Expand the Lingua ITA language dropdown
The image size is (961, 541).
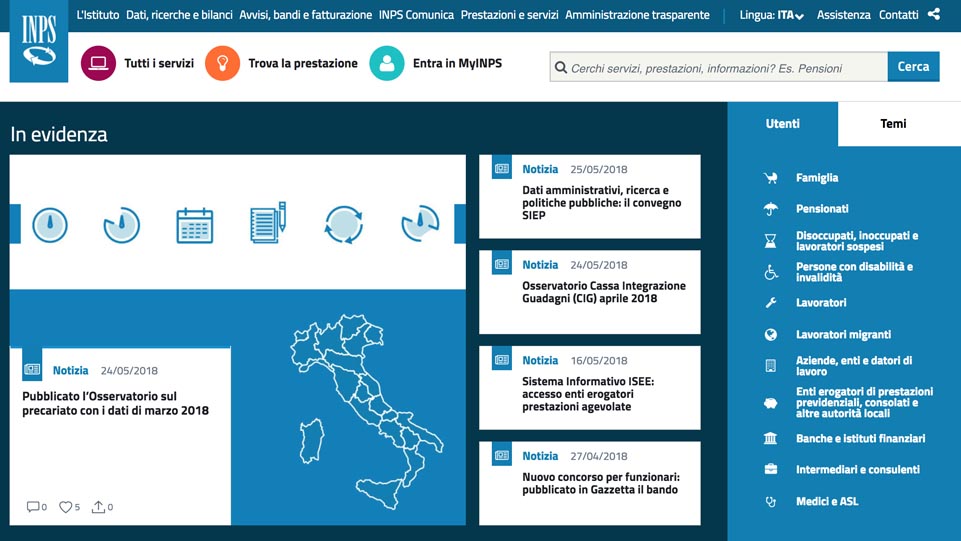tap(772, 15)
